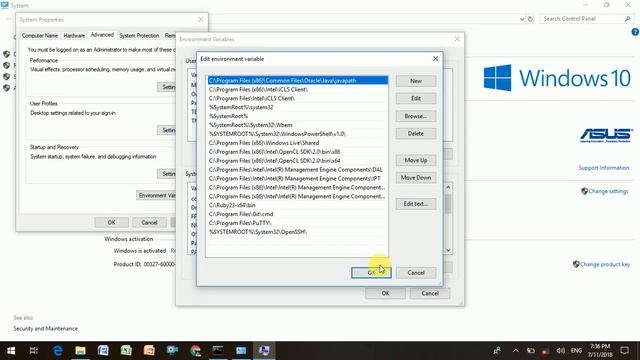Click the Delete button

pyautogui.click(x=416, y=133)
